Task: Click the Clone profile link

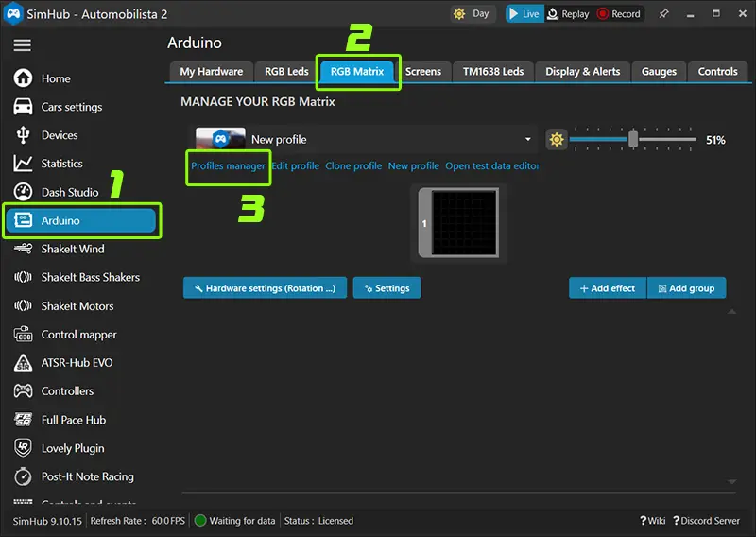Action: (353, 166)
